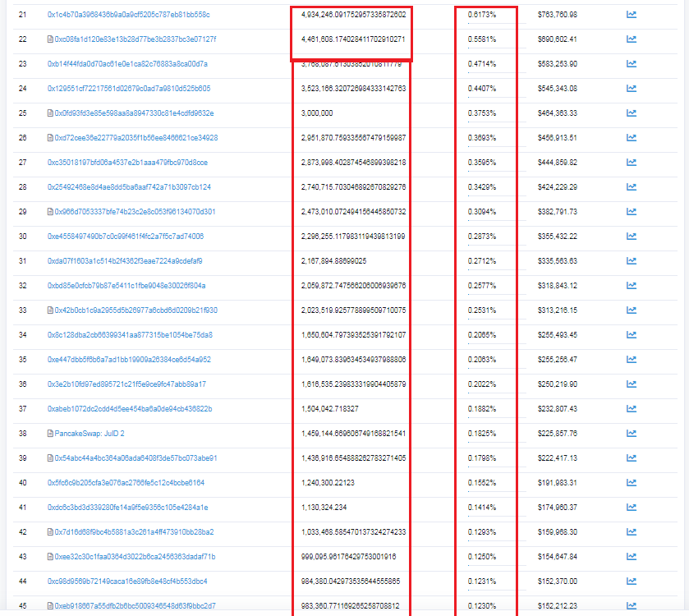
Task: Open analytics chart icon on row 45
Action: pyautogui.click(x=632, y=606)
